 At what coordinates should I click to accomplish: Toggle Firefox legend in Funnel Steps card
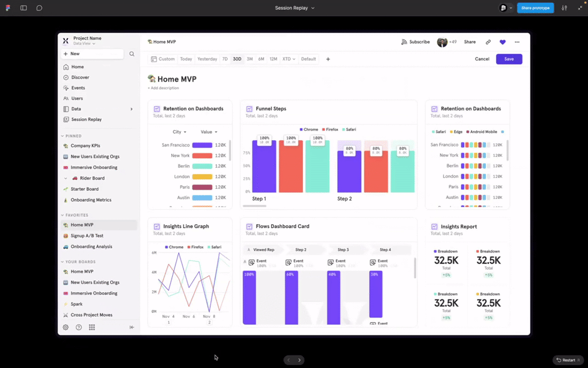click(x=330, y=129)
